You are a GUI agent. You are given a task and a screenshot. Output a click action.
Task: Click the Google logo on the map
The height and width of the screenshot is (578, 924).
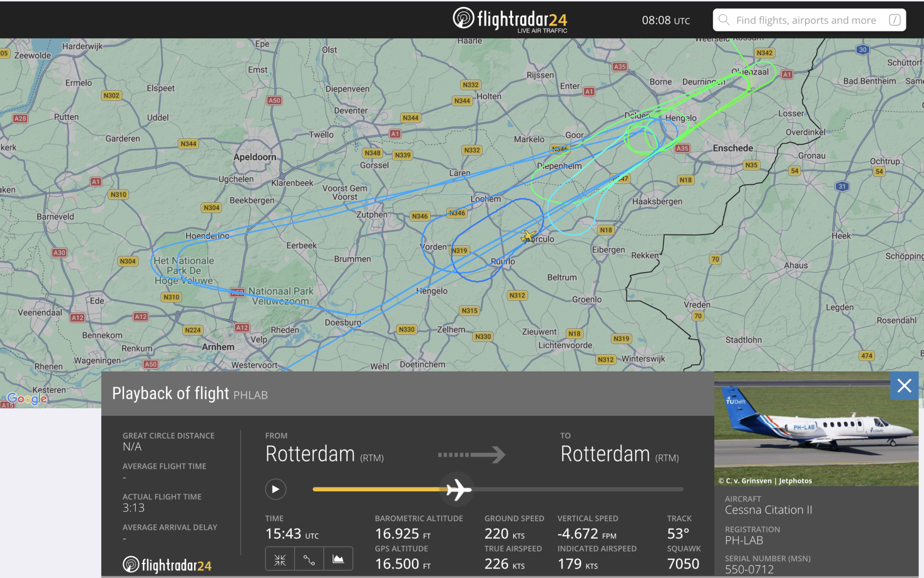(28, 399)
